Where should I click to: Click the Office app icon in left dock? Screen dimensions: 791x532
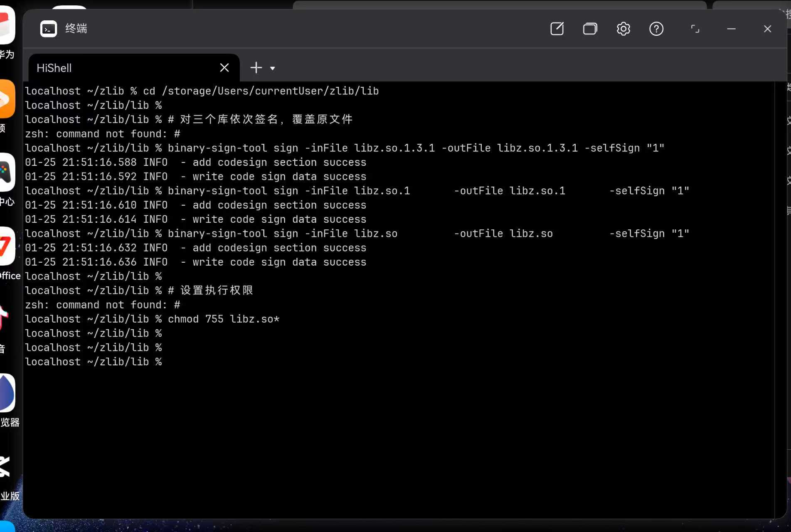[x=7, y=246]
